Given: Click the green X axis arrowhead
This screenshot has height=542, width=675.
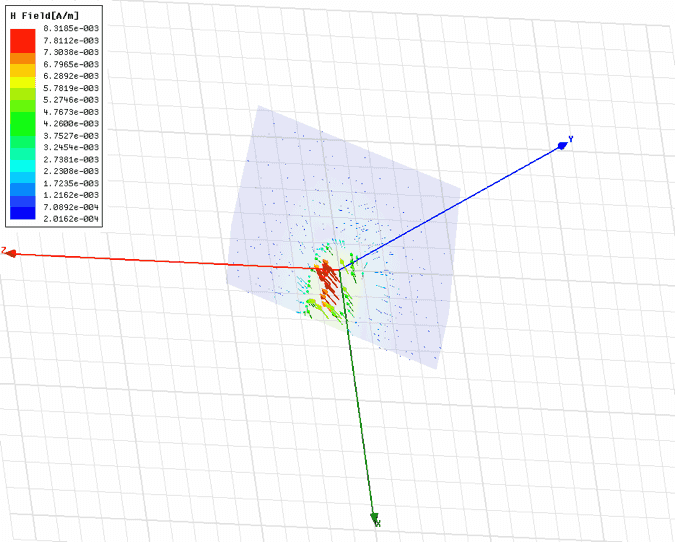Looking at the screenshot, I should [x=374, y=517].
